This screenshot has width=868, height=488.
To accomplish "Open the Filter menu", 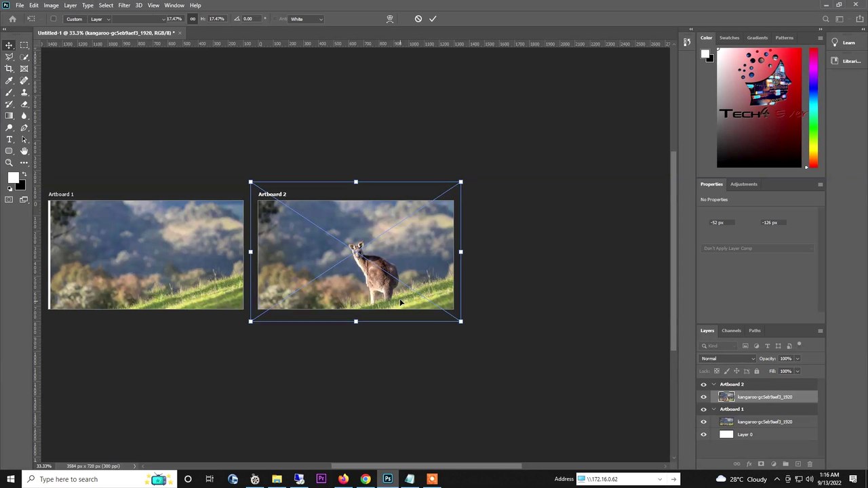I will pos(124,5).
